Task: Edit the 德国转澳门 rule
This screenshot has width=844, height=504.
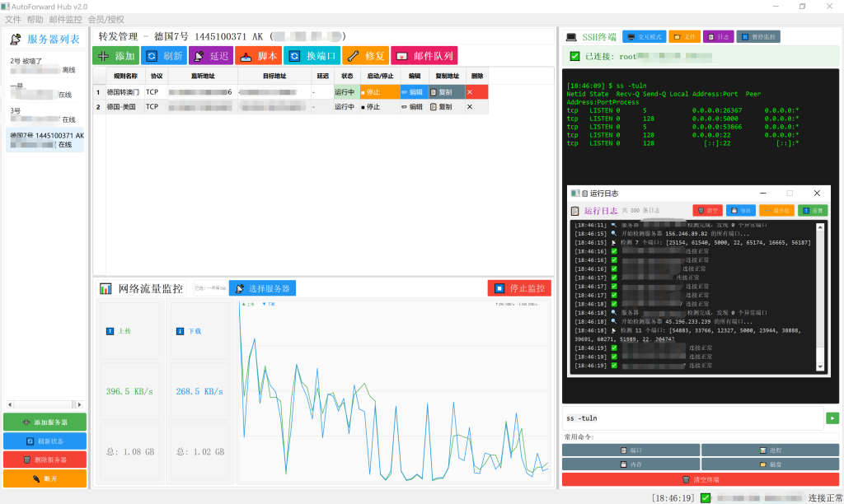Action: click(x=414, y=92)
